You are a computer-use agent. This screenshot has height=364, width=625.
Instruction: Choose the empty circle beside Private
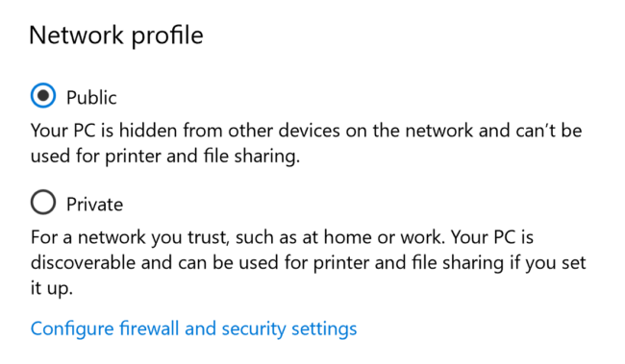tap(43, 203)
